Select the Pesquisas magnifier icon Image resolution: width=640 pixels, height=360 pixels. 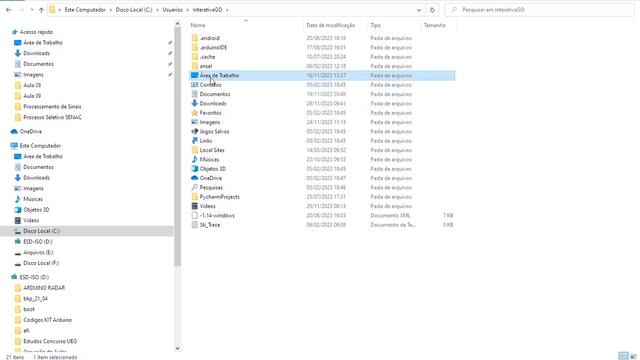195,188
